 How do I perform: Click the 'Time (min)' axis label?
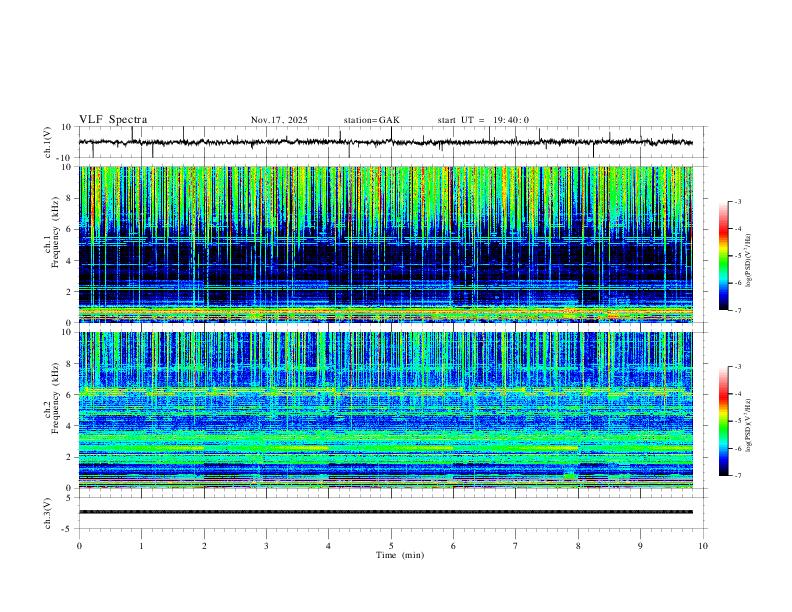tap(400, 555)
